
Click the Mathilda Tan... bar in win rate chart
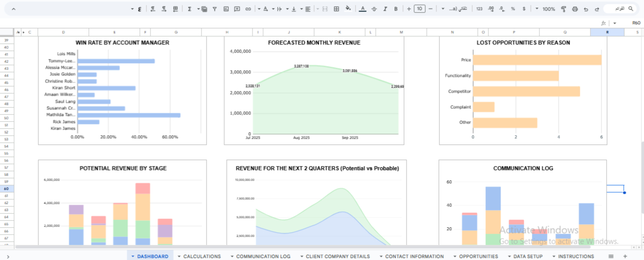tap(129, 115)
